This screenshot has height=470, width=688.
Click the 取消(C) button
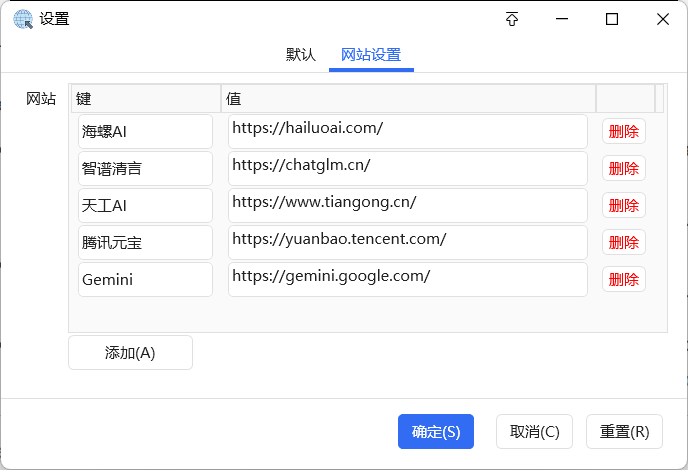coord(534,431)
